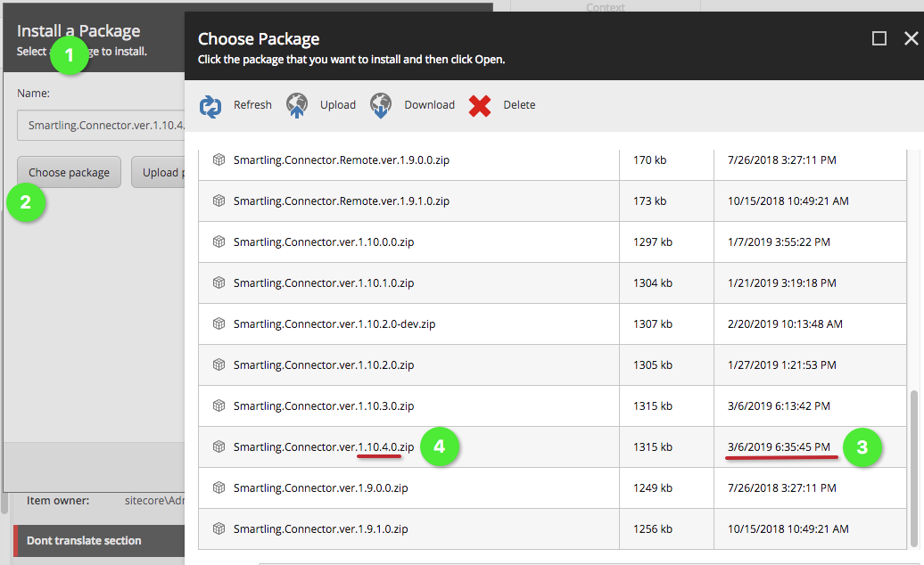Select Smartling.Connector.ver.1.9.0.0.zip file

pos(320,487)
